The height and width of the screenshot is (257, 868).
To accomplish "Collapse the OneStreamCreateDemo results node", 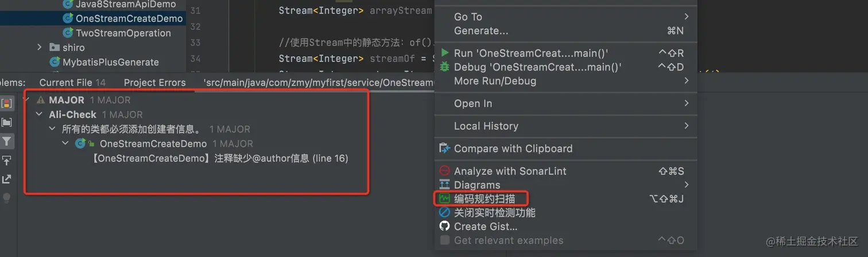I will [x=65, y=143].
